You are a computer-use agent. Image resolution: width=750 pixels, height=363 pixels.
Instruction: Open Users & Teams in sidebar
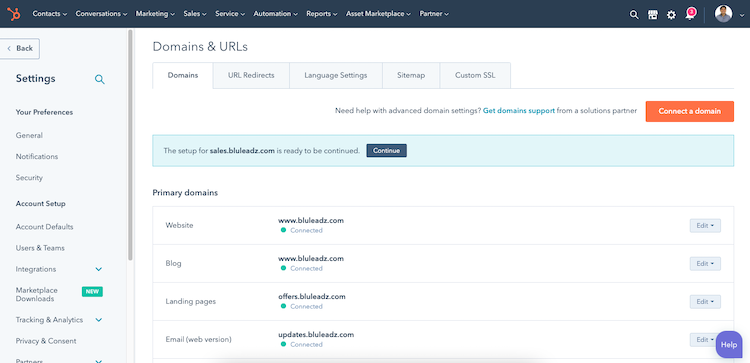pyautogui.click(x=40, y=248)
